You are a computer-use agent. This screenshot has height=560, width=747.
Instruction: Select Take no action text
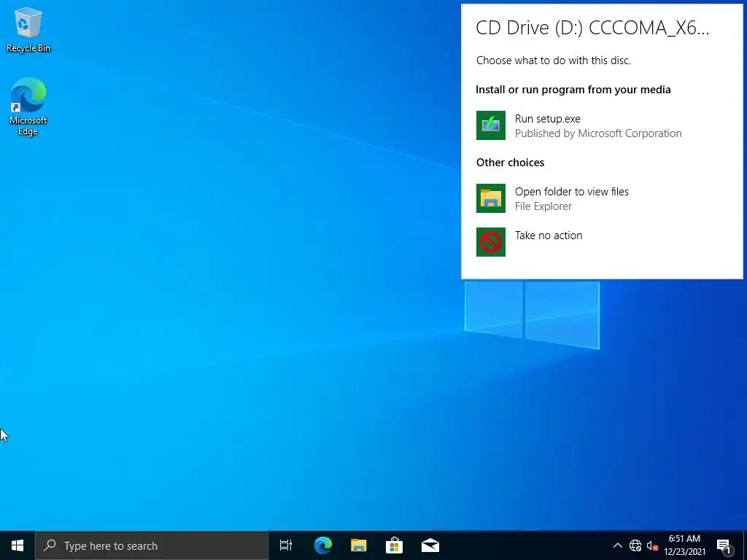[549, 236]
